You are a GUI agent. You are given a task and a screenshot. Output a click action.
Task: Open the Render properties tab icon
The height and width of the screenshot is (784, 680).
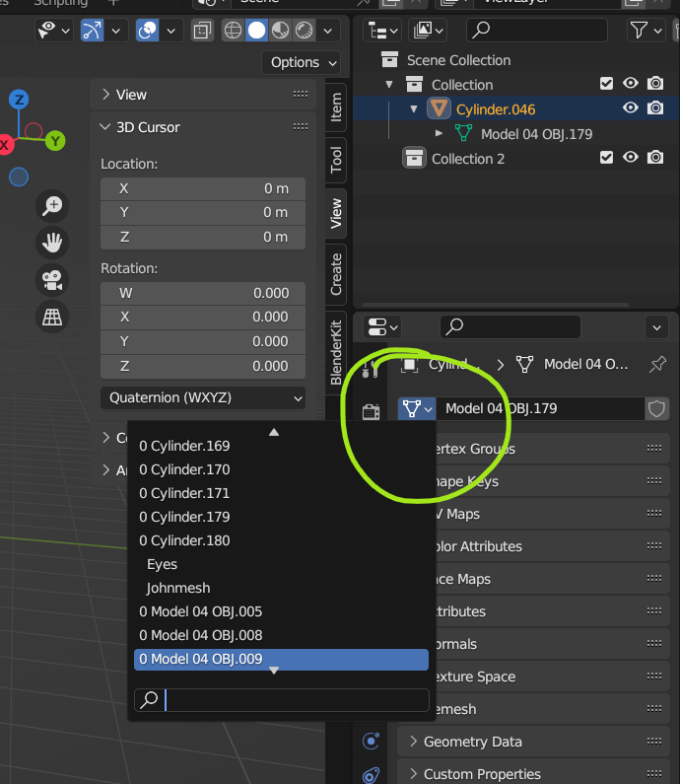click(371, 412)
